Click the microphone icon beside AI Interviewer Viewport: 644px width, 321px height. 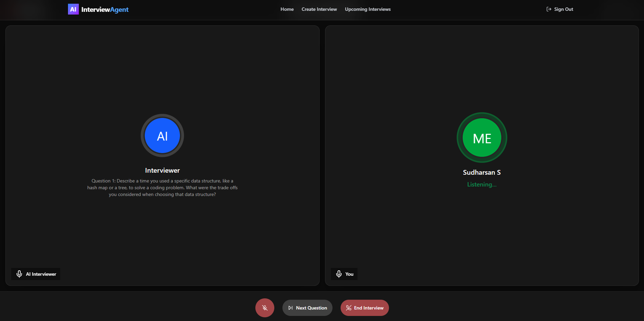(x=19, y=274)
